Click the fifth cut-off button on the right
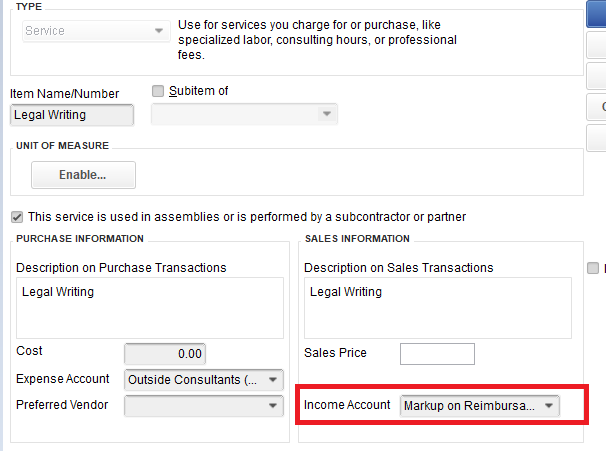The image size is (606, 451). click(x=597, y=139)
